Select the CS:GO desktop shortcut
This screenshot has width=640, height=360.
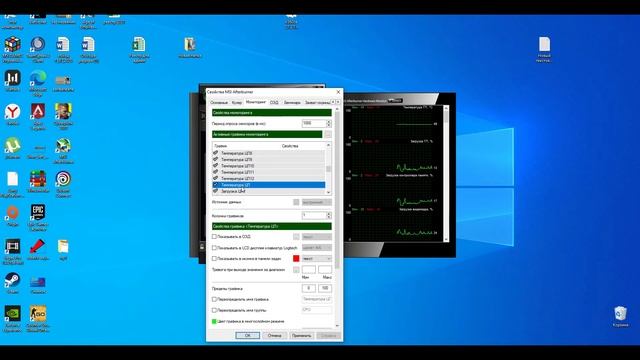[38, 314]
